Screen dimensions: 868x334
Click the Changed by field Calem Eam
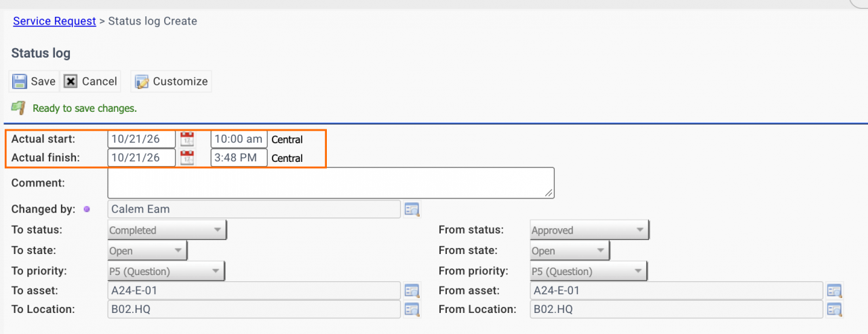pos(254,209)
